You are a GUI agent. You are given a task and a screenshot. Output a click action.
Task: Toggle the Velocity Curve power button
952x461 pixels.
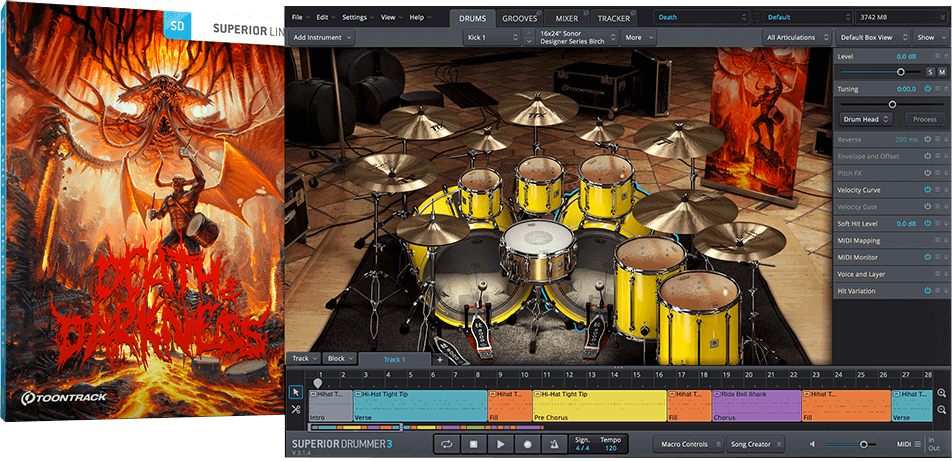[928, 190]
